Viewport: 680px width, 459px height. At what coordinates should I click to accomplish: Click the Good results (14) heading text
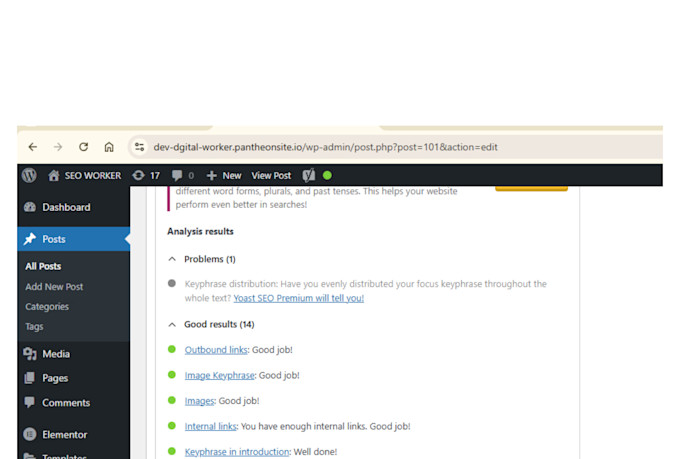219,325
